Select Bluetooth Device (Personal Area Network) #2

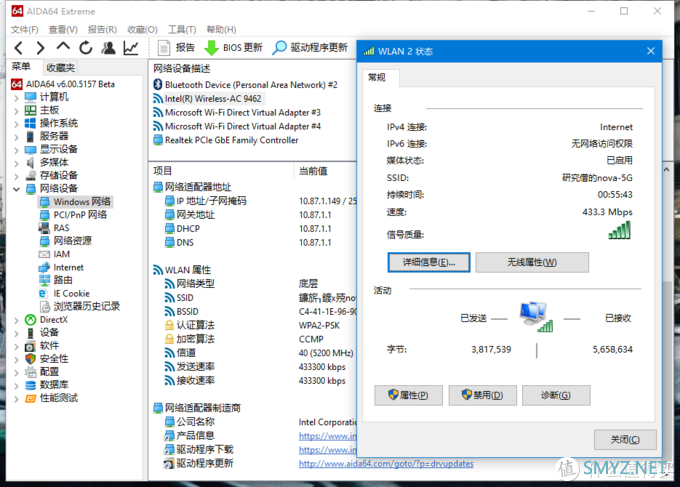click(x=245, y=85)
